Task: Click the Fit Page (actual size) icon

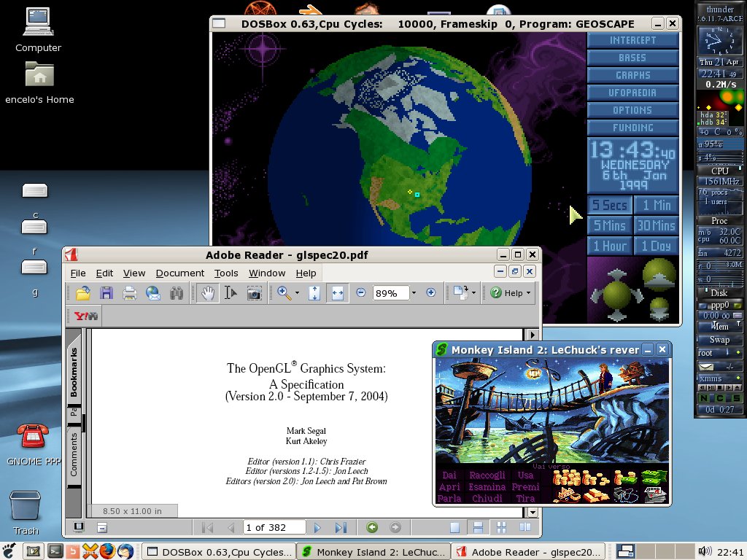Action: coord(314,293)
